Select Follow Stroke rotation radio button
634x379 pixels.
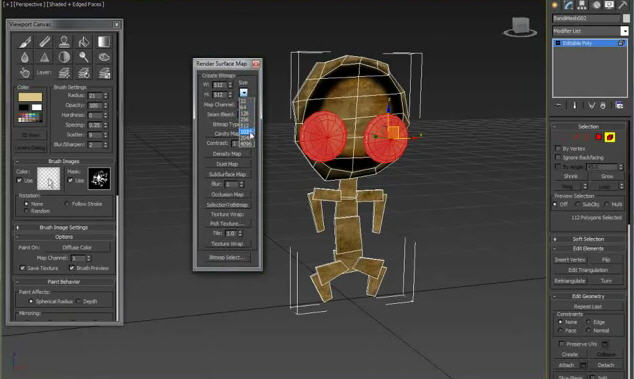click(x=67, y=204)
